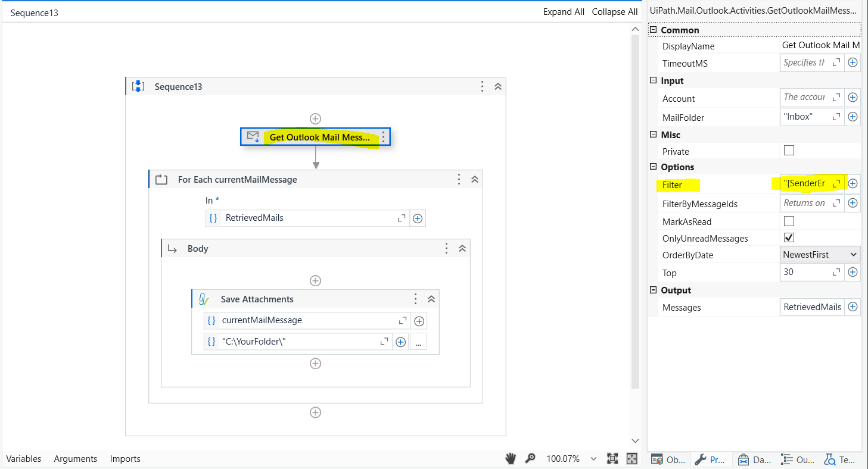Click the DisplayName property value field

click(820, 45)
